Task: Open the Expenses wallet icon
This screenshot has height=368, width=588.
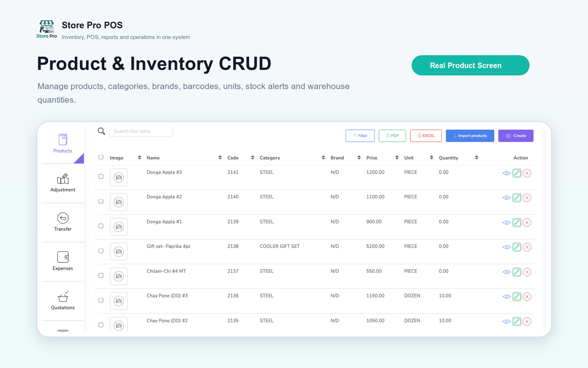Action: click(63, 257)
